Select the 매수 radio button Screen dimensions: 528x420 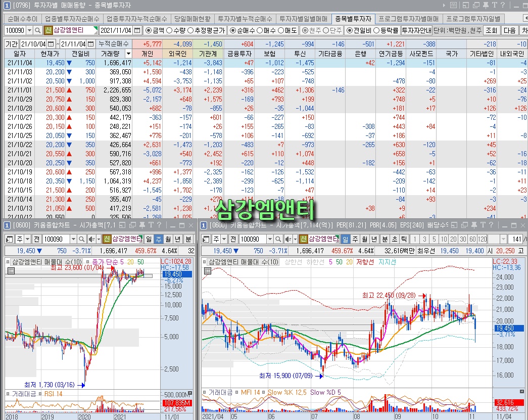[x=260, y=31]
